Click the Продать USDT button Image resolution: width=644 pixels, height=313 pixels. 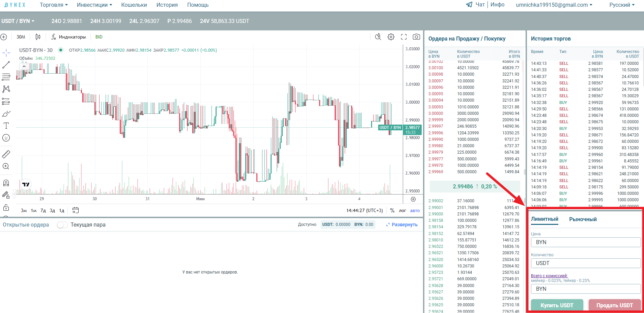coord(615,305)
